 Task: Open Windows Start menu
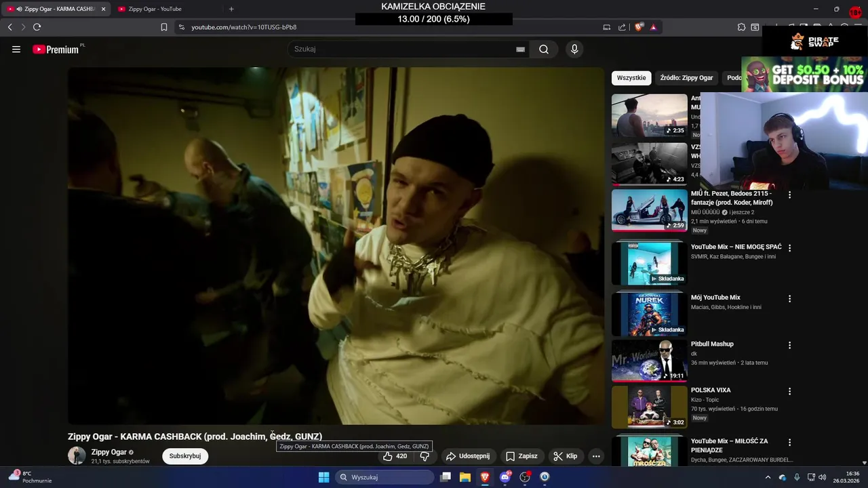click(323, 477)
